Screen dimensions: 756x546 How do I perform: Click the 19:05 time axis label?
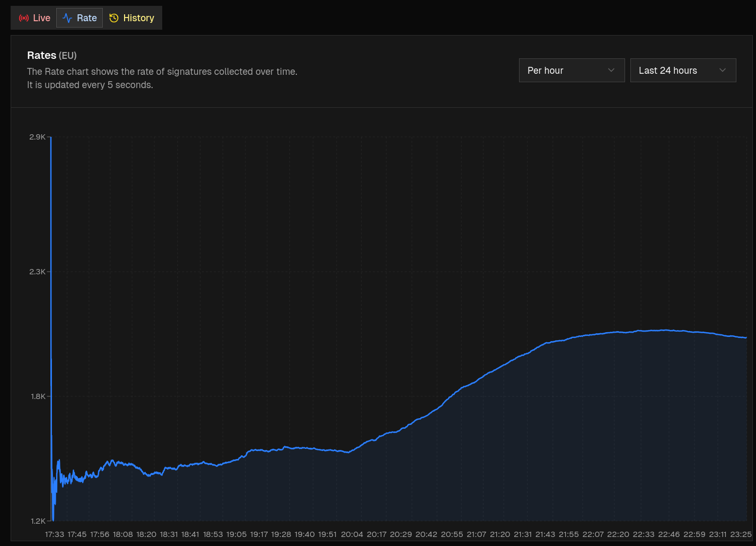pos(236,534)
